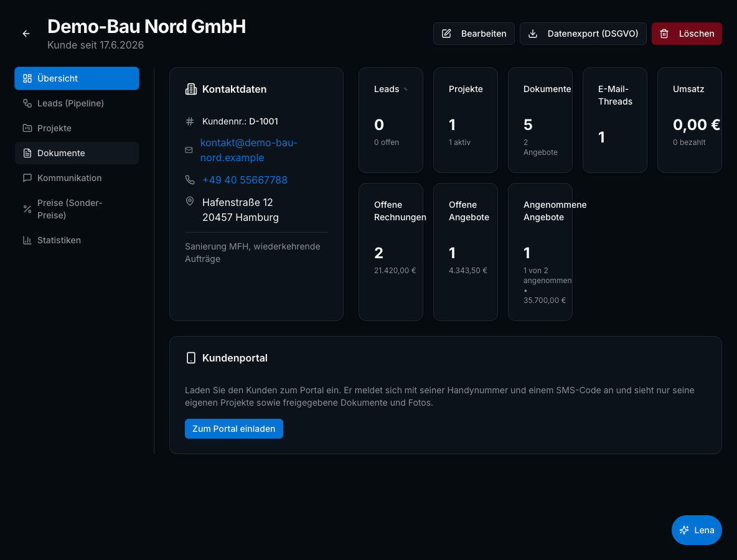Click the trash icon on Löschen
The image size is (737, 560).
click(x=664, y=34)
